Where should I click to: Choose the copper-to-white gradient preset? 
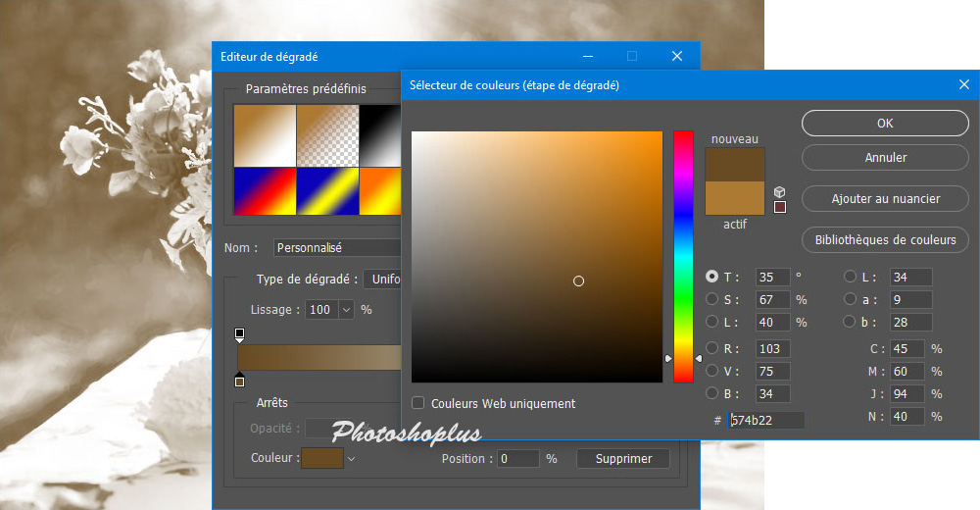click(x=264, y=135)
